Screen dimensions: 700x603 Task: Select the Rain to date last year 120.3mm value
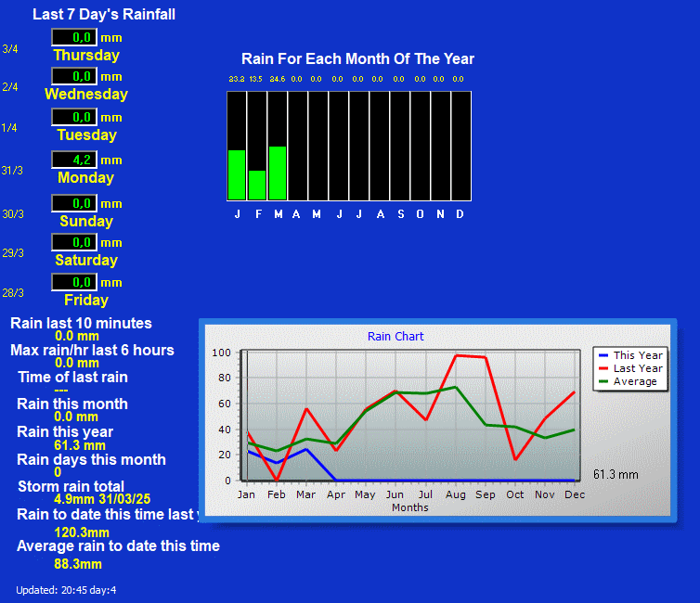pyautogui.click(x=82, y=532)
